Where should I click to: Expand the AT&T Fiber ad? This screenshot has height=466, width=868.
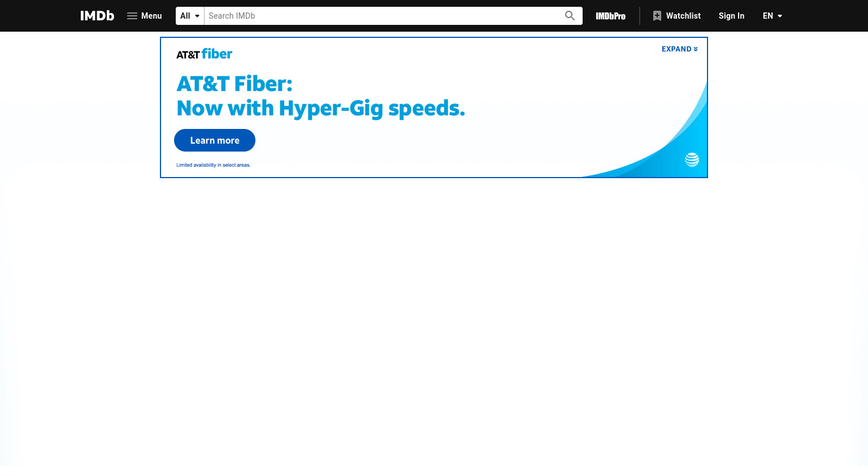pos(680,49)
